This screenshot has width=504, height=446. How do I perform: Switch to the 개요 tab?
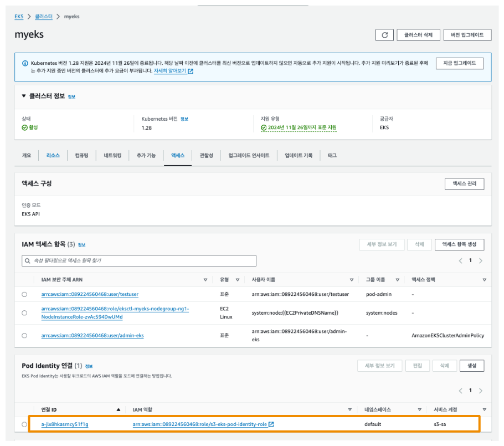click(x=27, y=155)
